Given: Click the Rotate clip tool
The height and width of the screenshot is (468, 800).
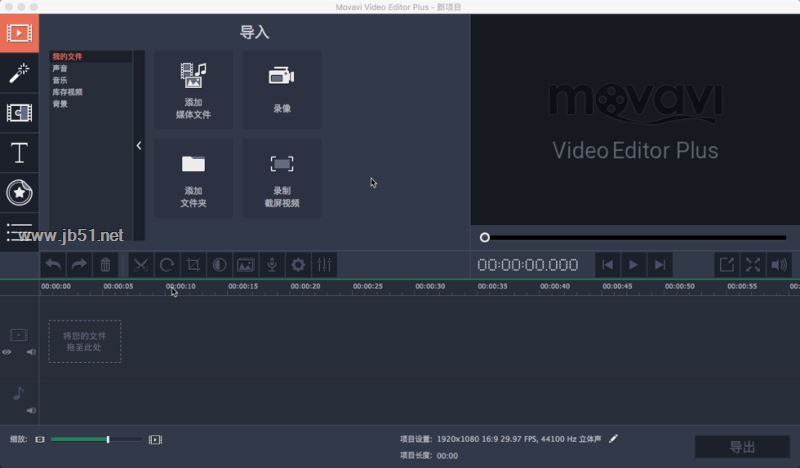Looking at the screenshot, I should [167, 265].
